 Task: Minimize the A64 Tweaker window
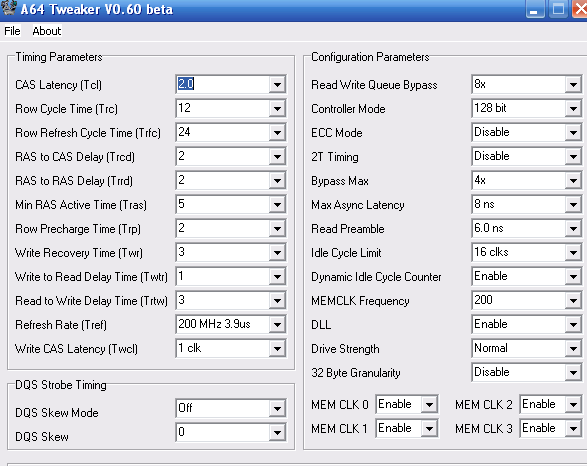point(535,9)
